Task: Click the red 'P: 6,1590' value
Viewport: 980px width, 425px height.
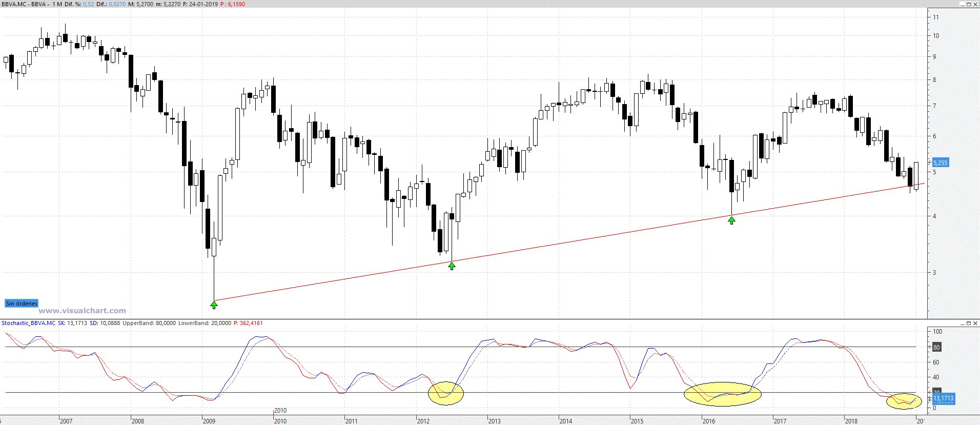Action: (x=233, y=4)
